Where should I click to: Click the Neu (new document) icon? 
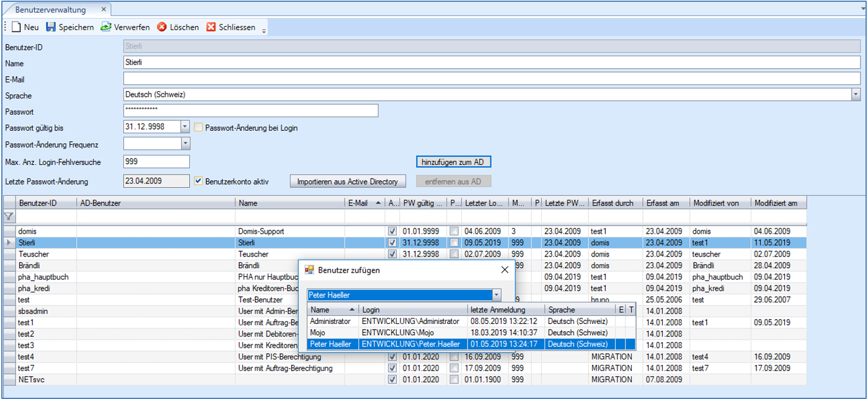[16, 27]
